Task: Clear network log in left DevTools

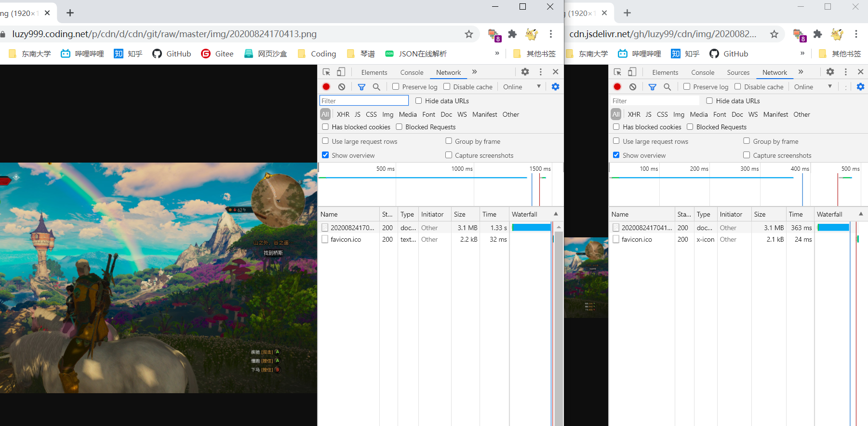Action: coord(342,87)
